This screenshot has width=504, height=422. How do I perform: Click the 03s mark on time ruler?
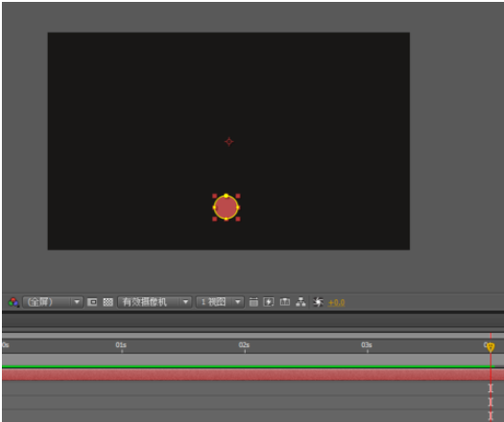click(x=367, y=345)
